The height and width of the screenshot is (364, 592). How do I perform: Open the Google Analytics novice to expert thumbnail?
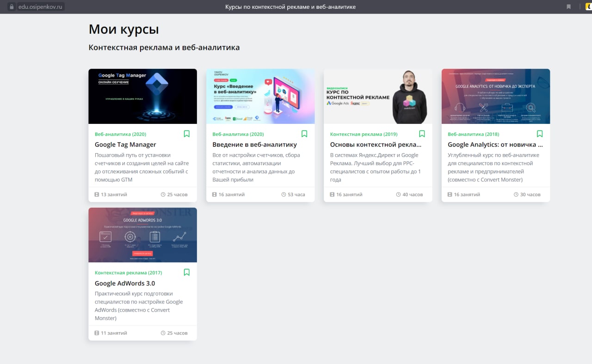[x=496, y=96]
